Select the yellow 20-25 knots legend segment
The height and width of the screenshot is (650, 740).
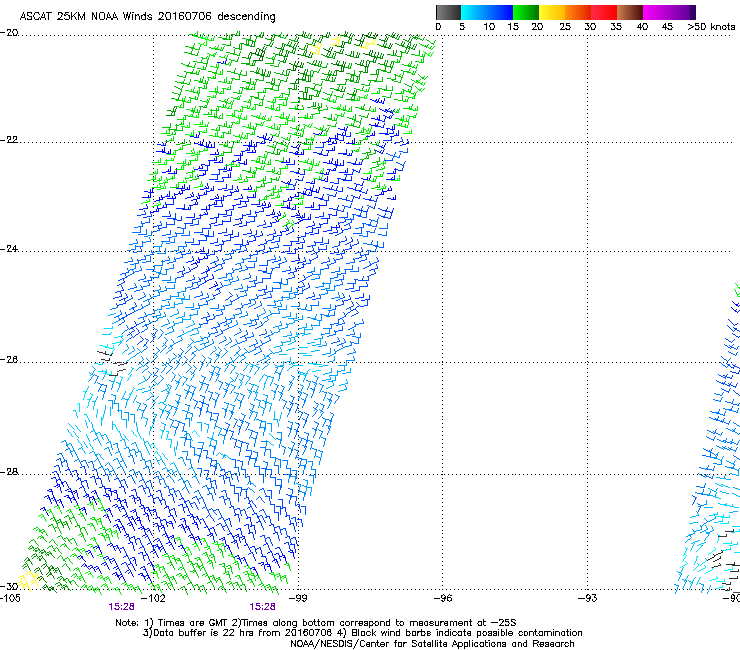[x=552, y=12]
